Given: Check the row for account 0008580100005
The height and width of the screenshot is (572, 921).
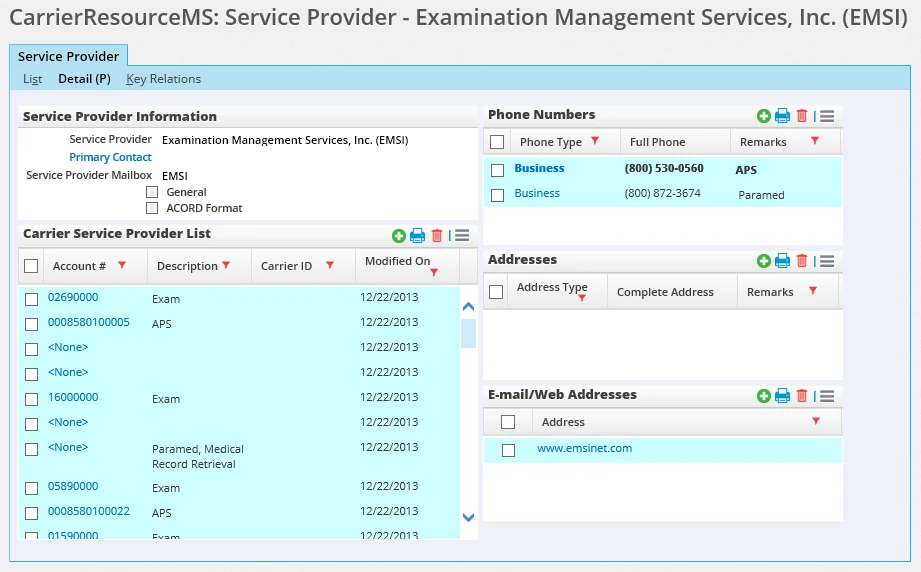Looking at the screenshot, I should point(32,324).
